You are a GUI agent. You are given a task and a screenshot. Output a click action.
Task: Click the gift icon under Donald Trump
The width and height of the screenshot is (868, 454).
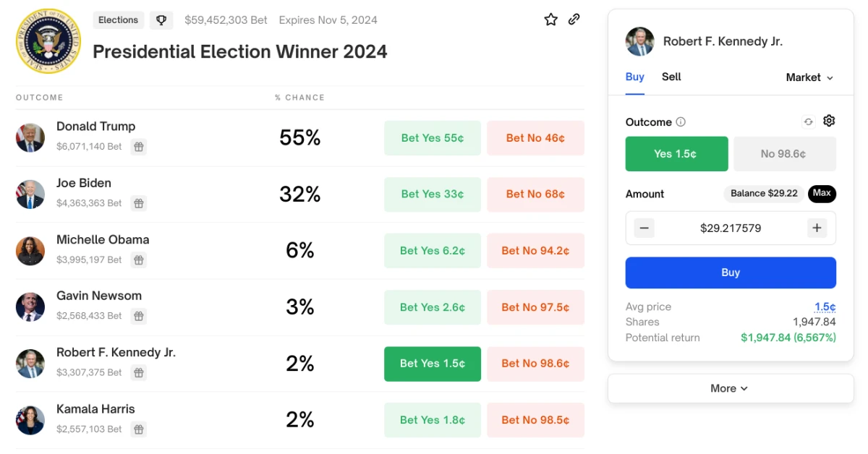(x=139, y=147)
